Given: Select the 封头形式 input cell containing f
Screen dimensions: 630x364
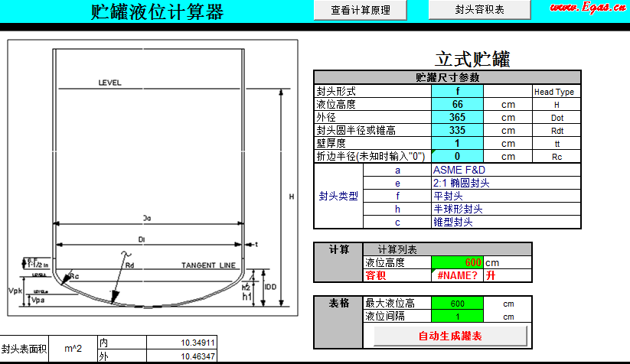Looking at the screenshot, I should 457,91.
